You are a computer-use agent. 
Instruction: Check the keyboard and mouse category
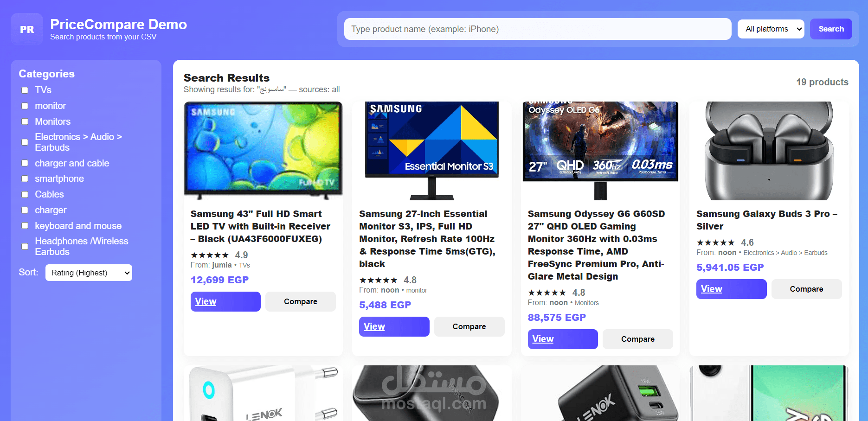pos(25,226)
